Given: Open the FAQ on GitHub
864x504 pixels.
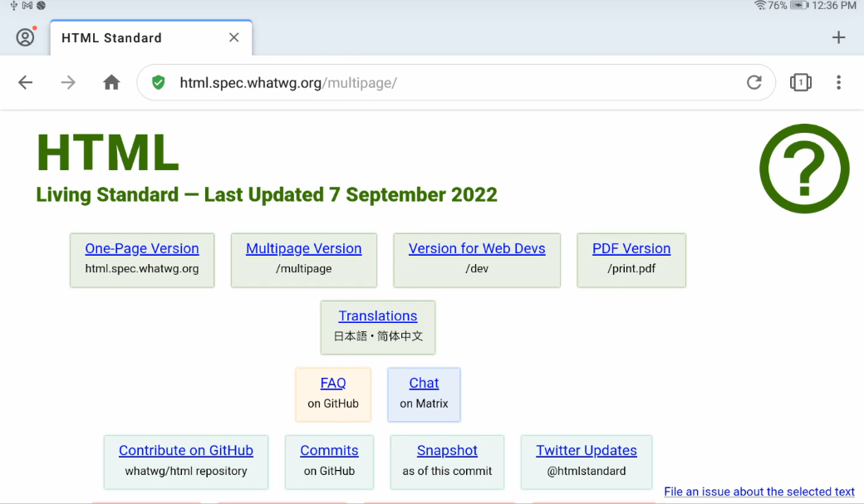Looking at the screenshot, I should click(332, 383).
